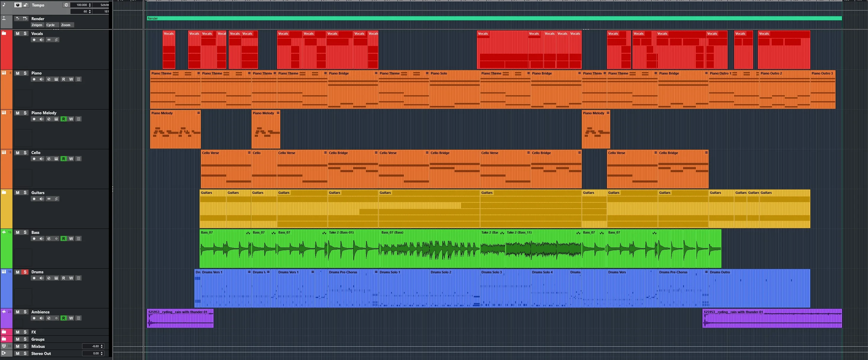Toggle monitor speaker on Drums track
This screenshot has width=868, height=360.
[x=42, y=278]
